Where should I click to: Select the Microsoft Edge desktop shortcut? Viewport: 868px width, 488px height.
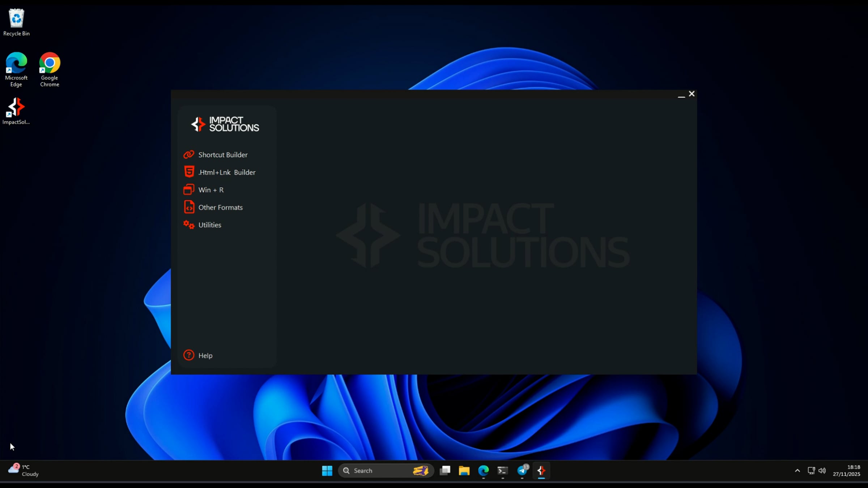tap(16, 69)
